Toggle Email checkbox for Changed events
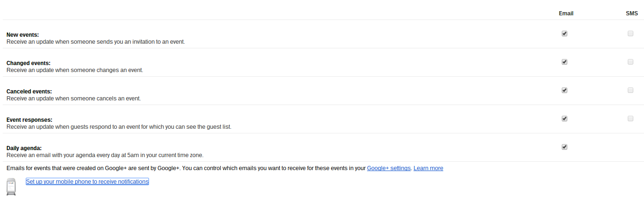Viewport: 644px width, 211px height. 565,62
